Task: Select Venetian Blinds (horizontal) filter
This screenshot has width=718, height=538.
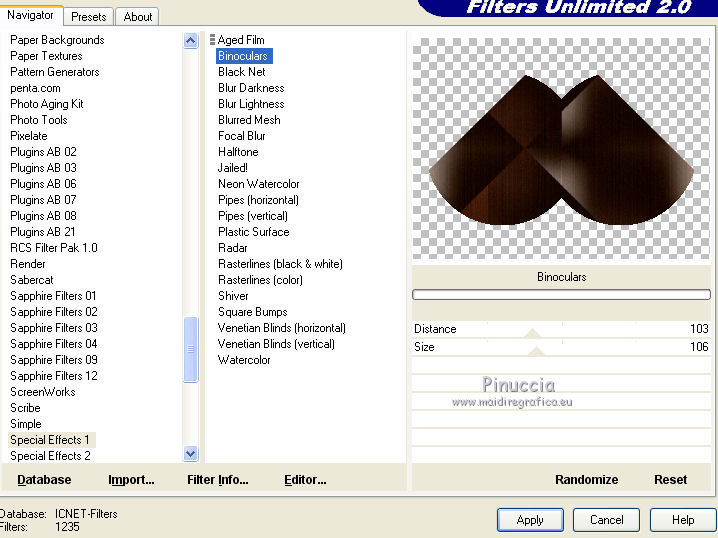Action: coord(282,328)
